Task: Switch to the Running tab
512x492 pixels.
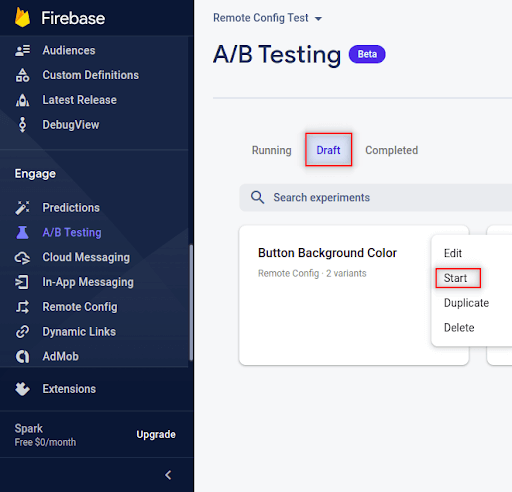Action: tap(272, 150)
